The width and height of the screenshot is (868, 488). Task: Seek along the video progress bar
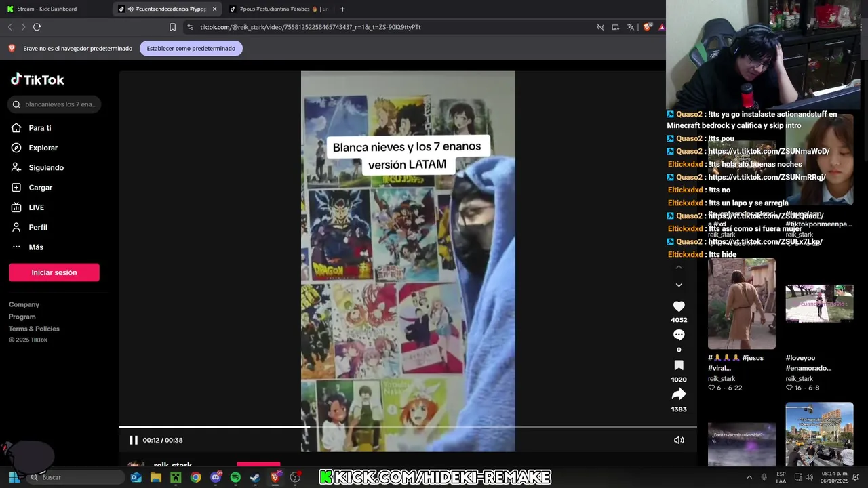(408, 427)
